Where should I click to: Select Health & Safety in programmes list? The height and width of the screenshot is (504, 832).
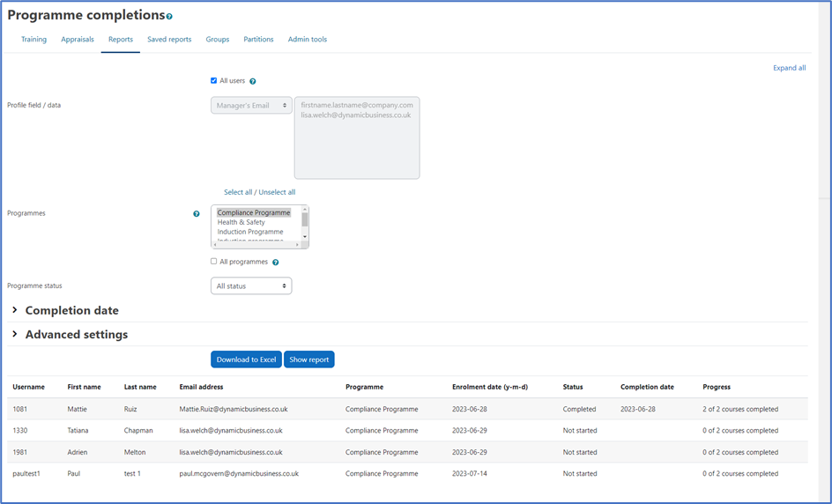(x=241, y=222)
